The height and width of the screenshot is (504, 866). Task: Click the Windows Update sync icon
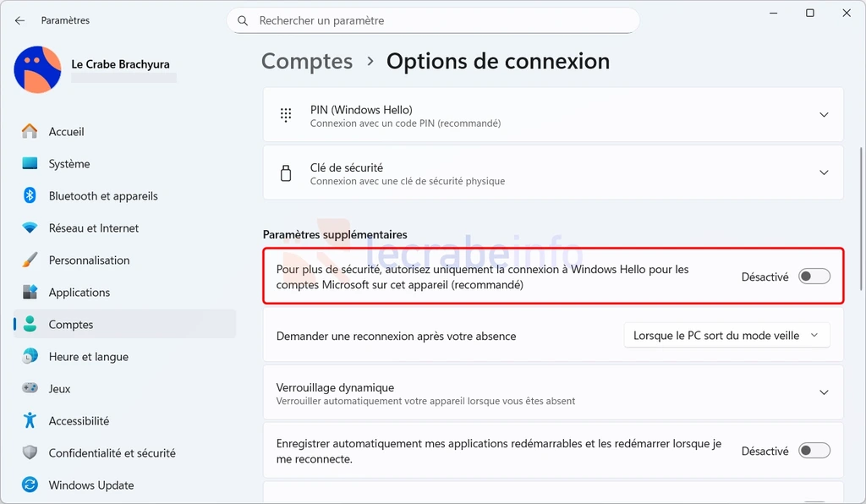click(30, 485)
